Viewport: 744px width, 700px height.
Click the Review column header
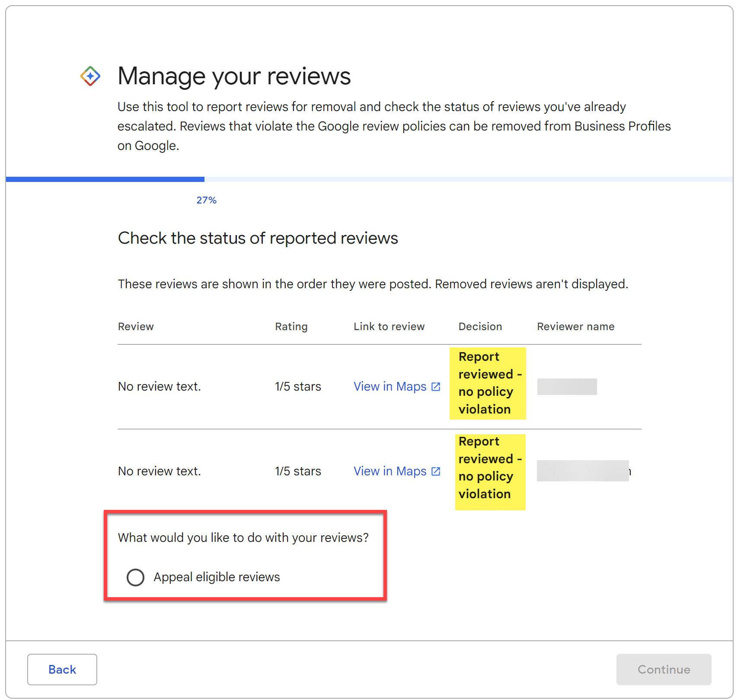136,327
